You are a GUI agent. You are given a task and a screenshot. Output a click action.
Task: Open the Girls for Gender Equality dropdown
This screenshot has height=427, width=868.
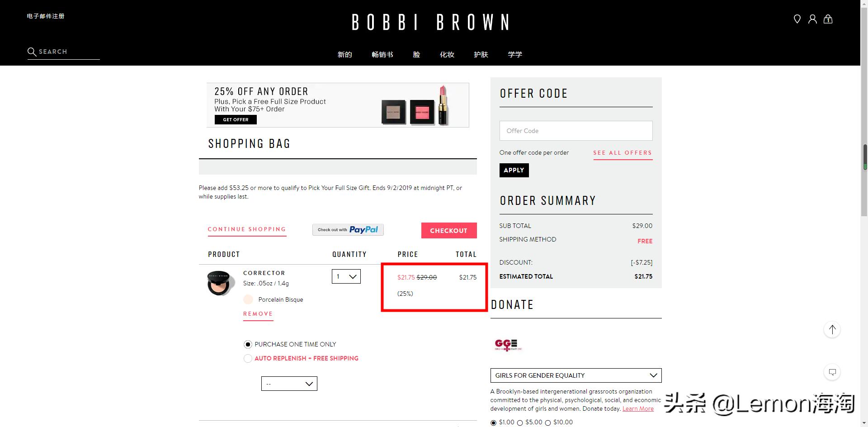576,375
